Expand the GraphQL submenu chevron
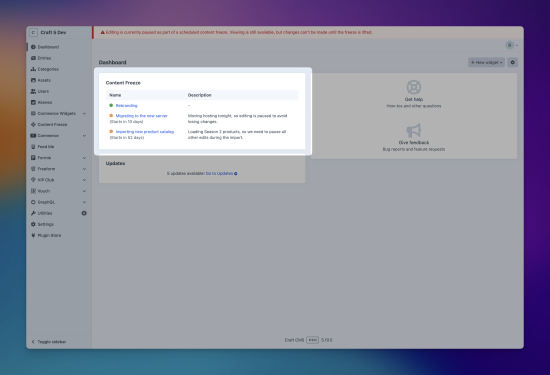This screenshot has height=375, width=550. point(84,202)
